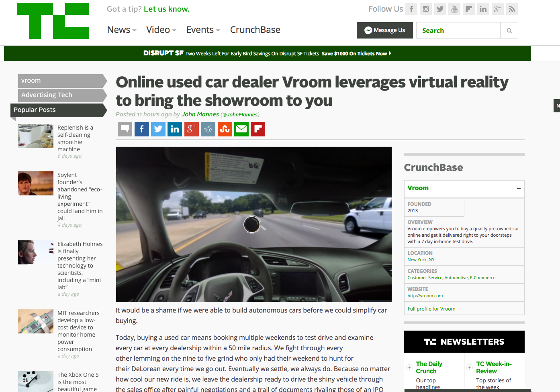
Task: Open TechCrunch LinkedIn from Follow Us
Action: (483, 9)
